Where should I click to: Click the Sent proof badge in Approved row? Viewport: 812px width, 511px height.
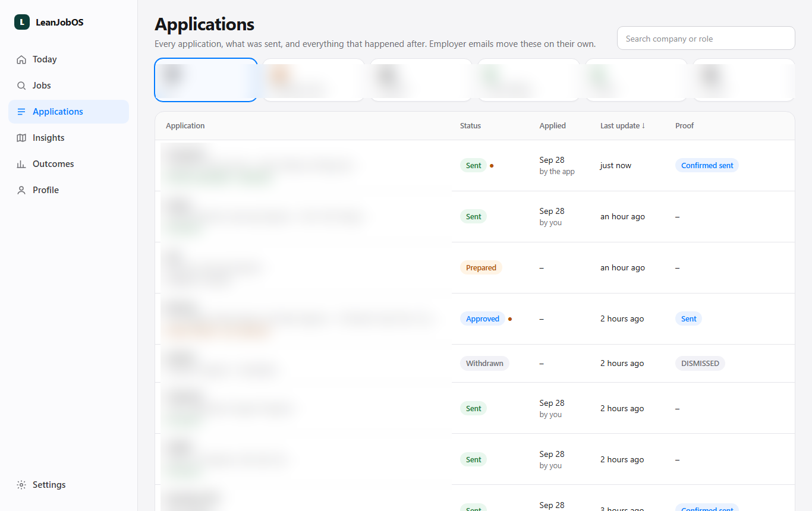688,319
